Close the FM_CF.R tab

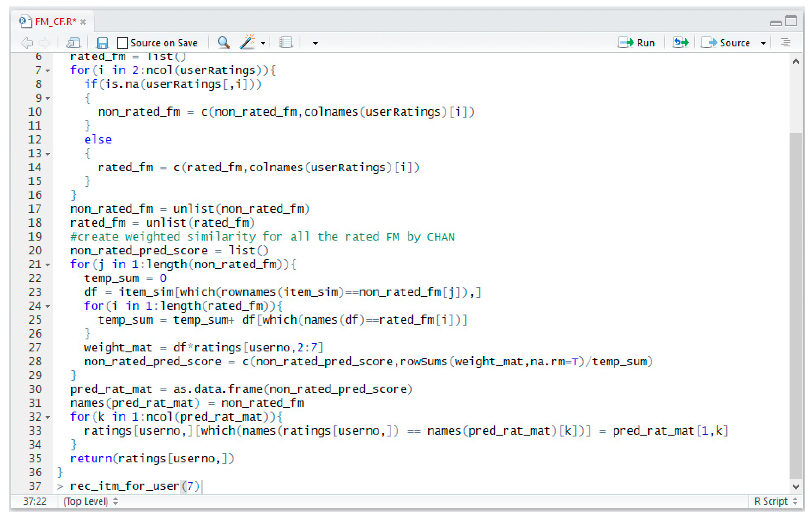tap(83, 22)
